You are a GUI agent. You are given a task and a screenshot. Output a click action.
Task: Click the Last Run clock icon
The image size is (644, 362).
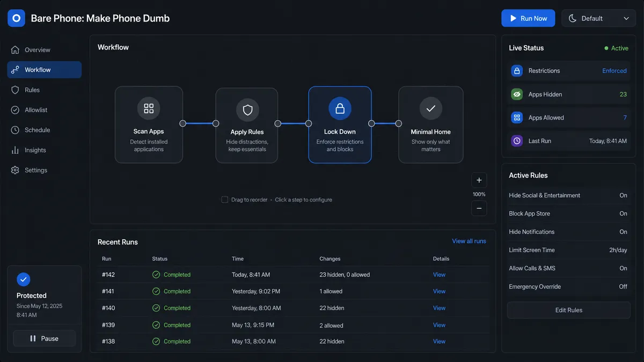(517, 141)
